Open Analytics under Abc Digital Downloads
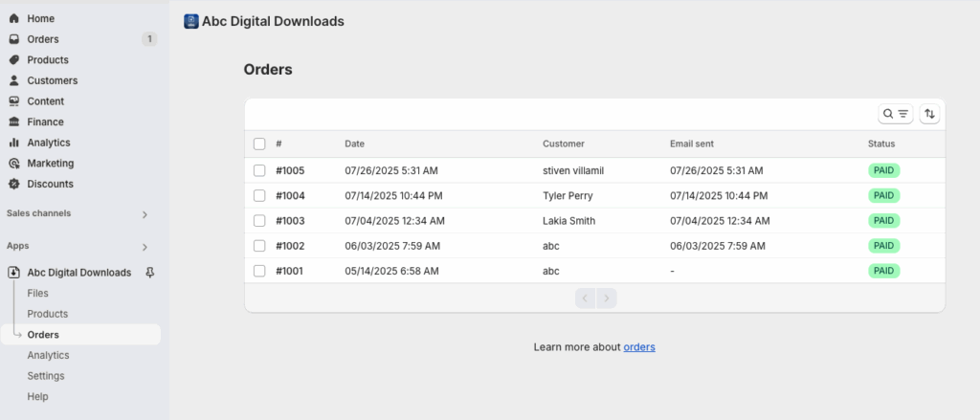 [x=48, y=355]
